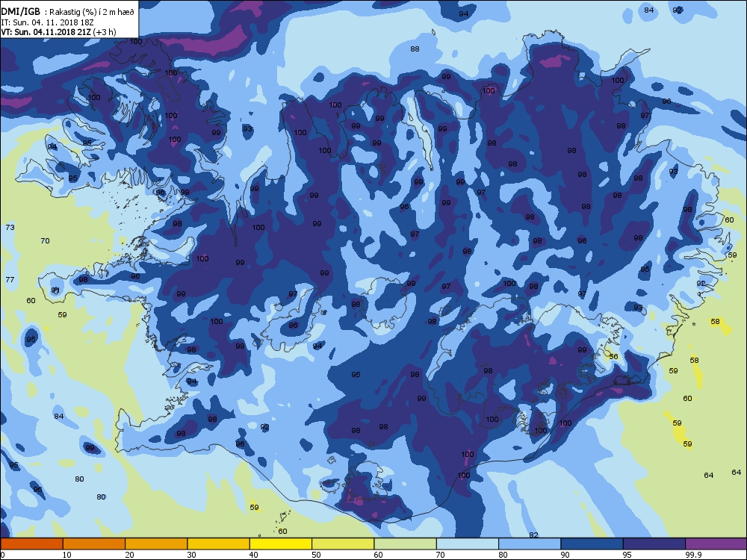The image size is (747, 560).
Task: Click the 10–20 orange legend swatch
Action: coord(94,544)
